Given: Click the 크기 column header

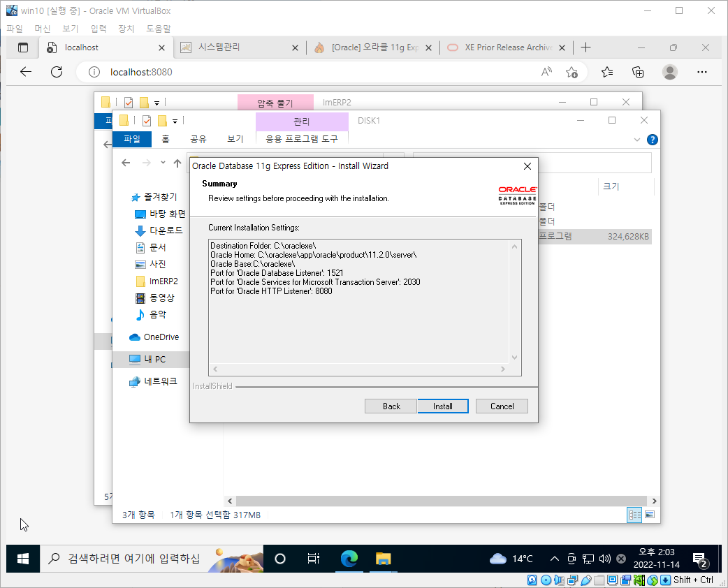Looking at the screenshot, I should click(x=611, y=186).
